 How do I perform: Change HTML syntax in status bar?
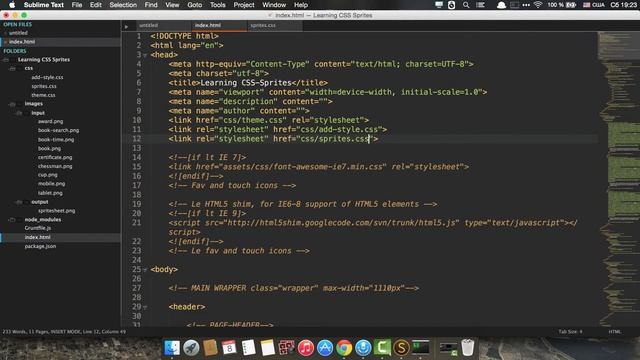pyautogui.click(x=614, y=332)
